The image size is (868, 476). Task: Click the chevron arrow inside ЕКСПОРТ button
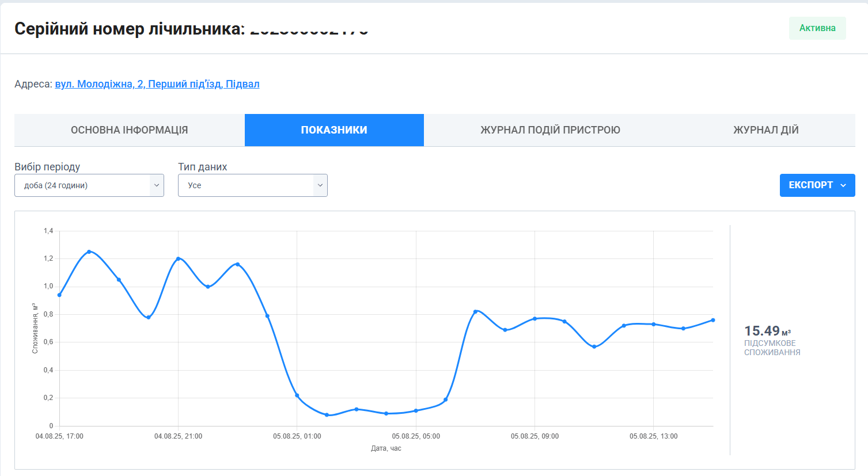click(x=843, y=185)
